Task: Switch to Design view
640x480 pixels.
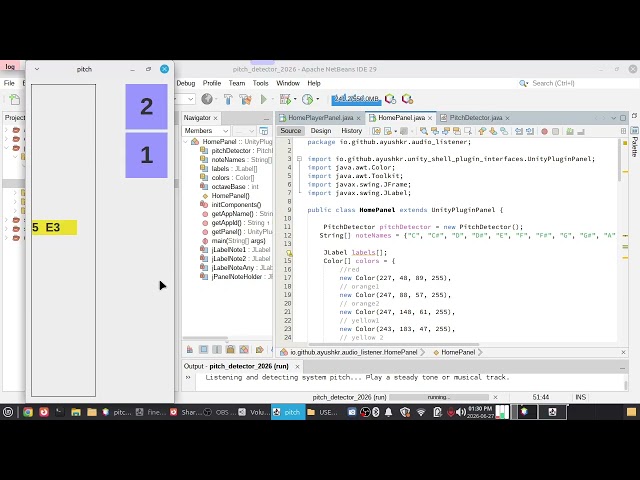Action: click(x=321, y=131)
